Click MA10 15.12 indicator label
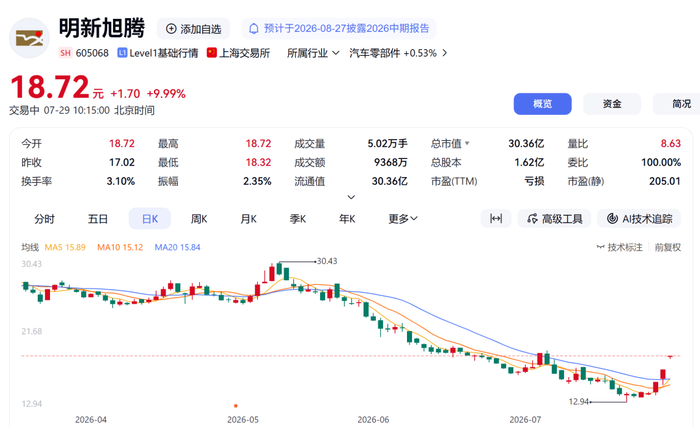The height and width of the screenshot is (427, 700). point(120,247)
